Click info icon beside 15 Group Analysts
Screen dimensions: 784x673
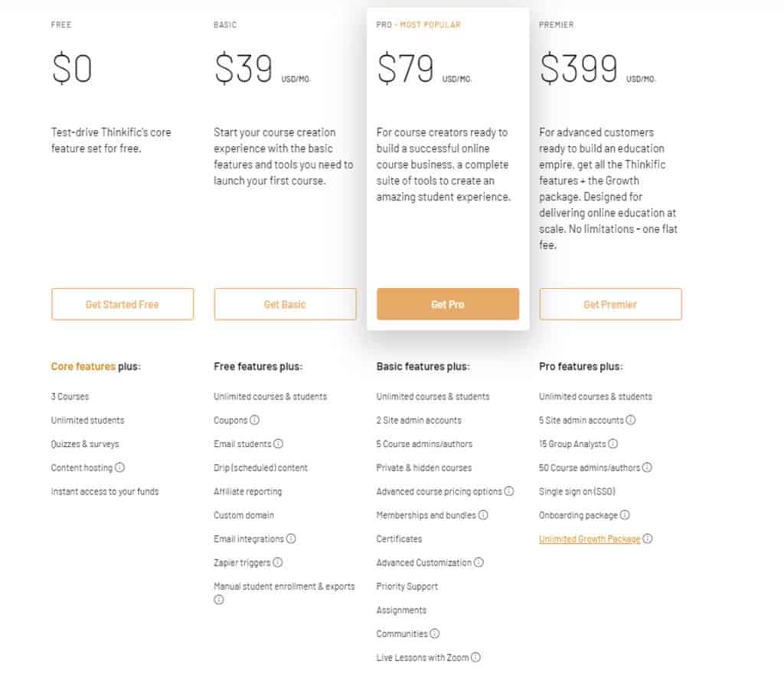pyautogui.click(x=613, y=443)
